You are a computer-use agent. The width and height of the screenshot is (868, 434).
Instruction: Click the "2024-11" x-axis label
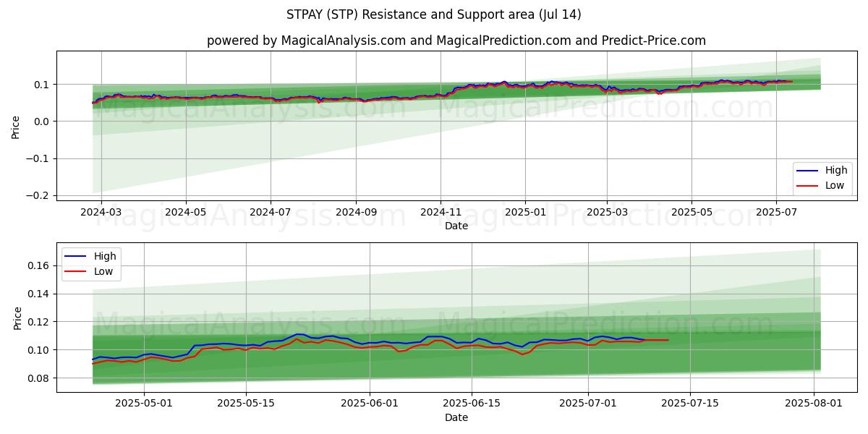pyautogui.click(x=441, y=213)
